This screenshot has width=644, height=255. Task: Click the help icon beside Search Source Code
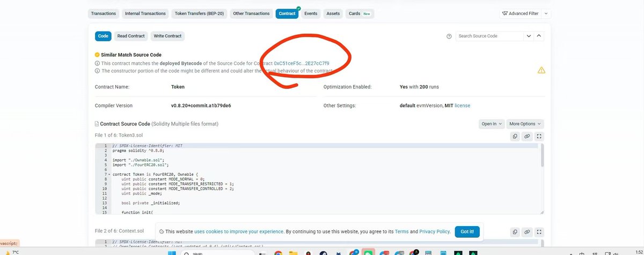tap(449, 36)
